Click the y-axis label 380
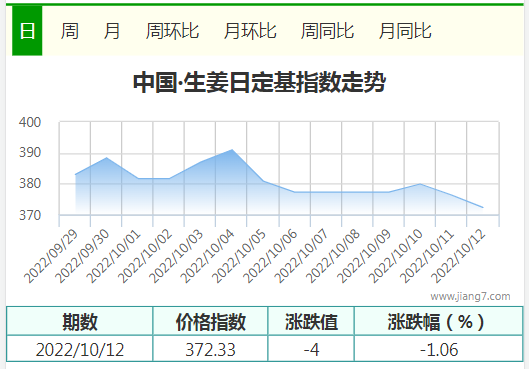This screenshot has width=529, height=369. point(30,183)
